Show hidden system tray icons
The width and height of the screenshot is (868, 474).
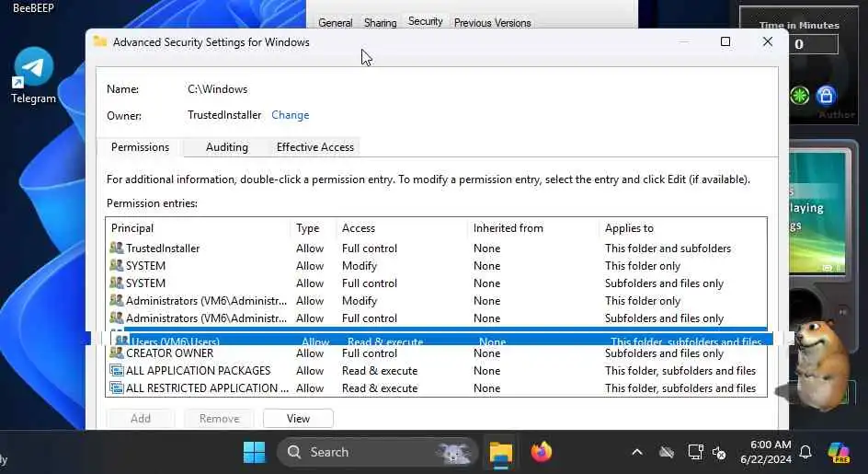pyautogui.click(x=637, y=453)
